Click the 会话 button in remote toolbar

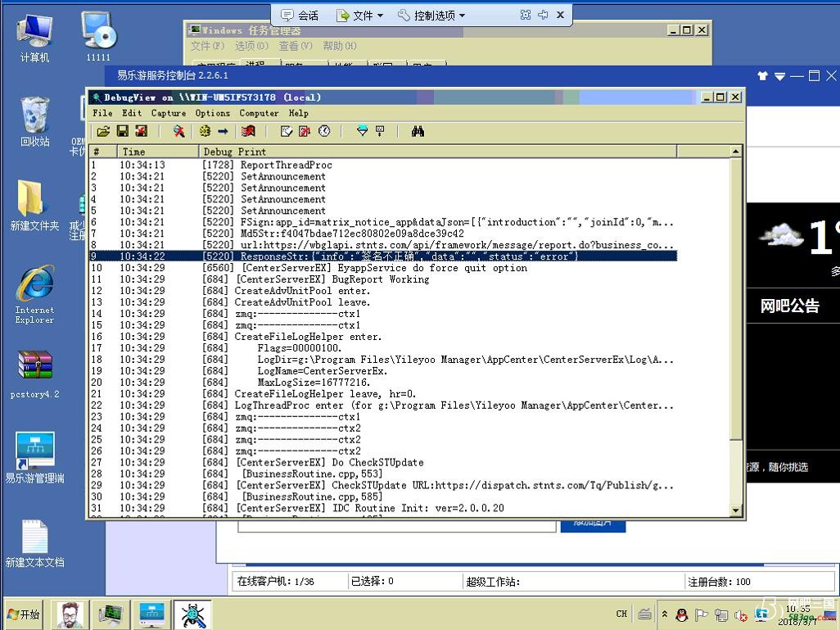[x=300, y=15]
